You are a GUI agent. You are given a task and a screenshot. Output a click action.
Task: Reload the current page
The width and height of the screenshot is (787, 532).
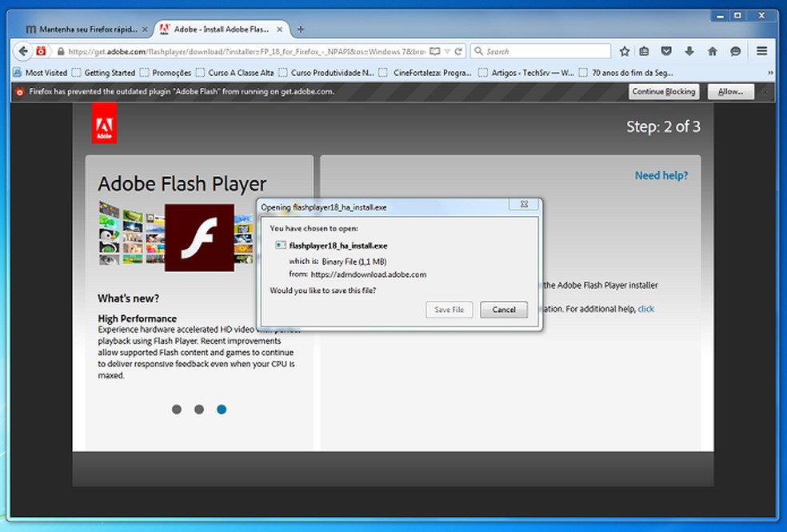458,50
